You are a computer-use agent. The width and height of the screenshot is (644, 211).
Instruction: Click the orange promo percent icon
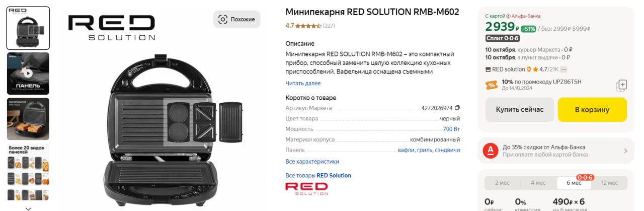(x=492, y=85)
